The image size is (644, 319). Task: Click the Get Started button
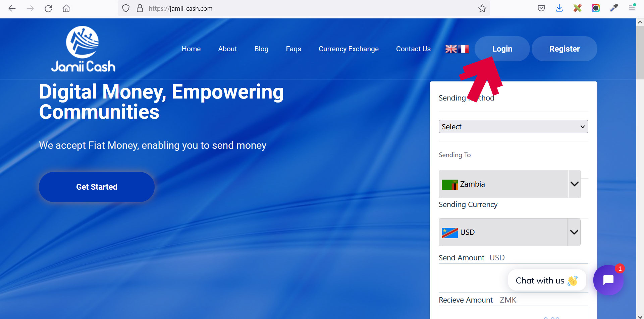pos(97,187)
